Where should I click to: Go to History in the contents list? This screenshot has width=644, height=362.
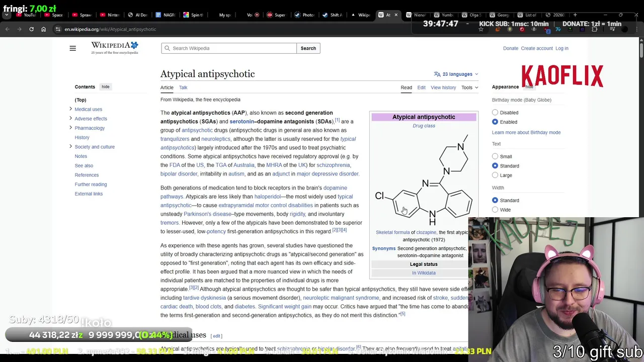pos(82,137)
